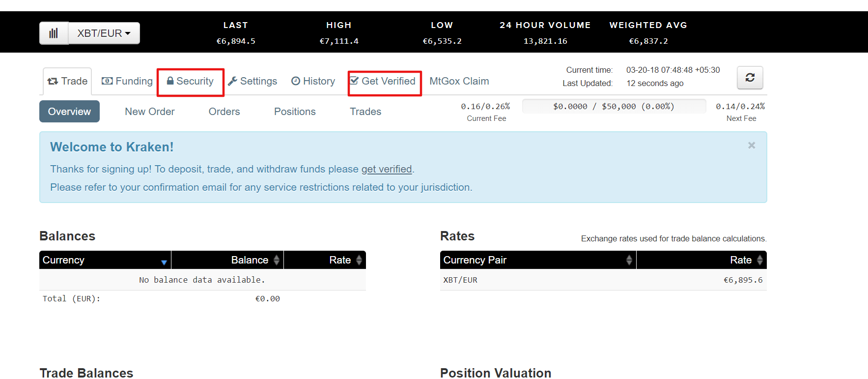This screenshot has height=379, width=868.
Task: Open the Orders sub-tab
Action: (x=224, y=112)
